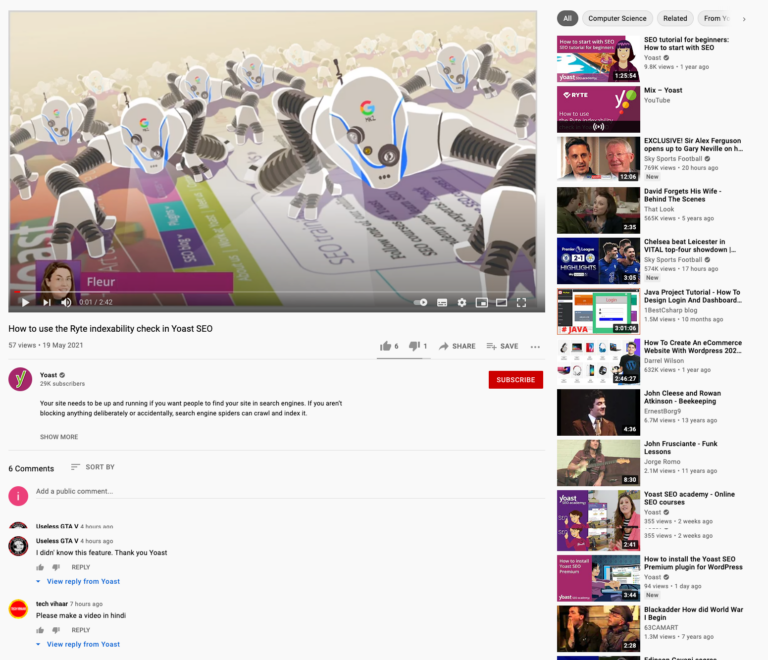
Task: Open David Forgets His Wife thumbnail
Action: point(598,210)
